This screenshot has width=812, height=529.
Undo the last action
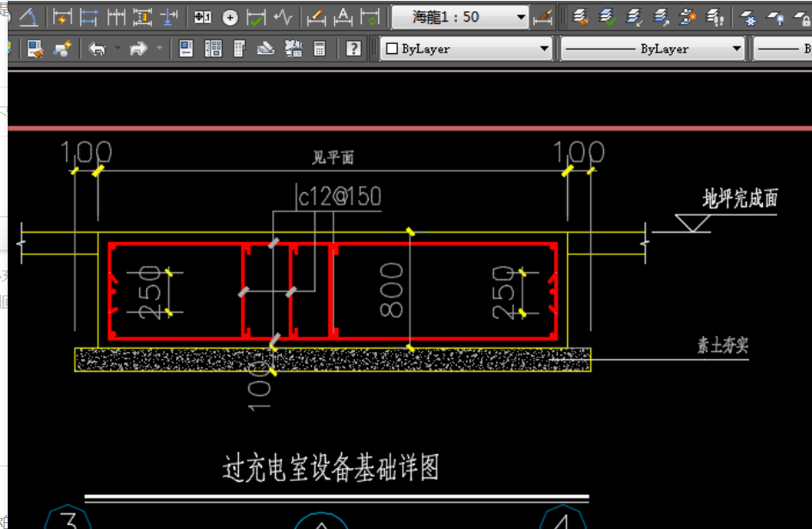click(97, 49)
